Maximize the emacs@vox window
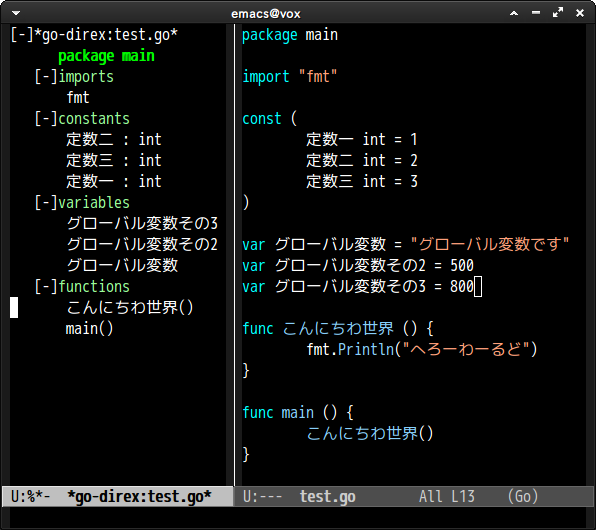Screen dimensions: 596x530 558,13
